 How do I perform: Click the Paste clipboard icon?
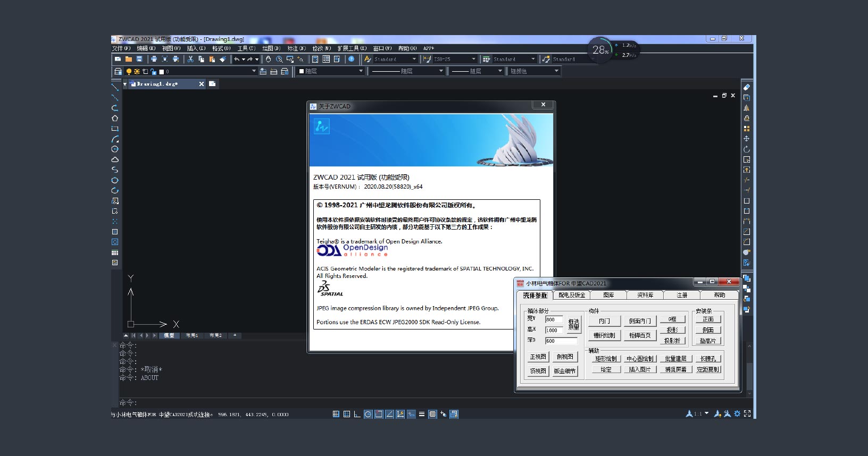(212, 59)
